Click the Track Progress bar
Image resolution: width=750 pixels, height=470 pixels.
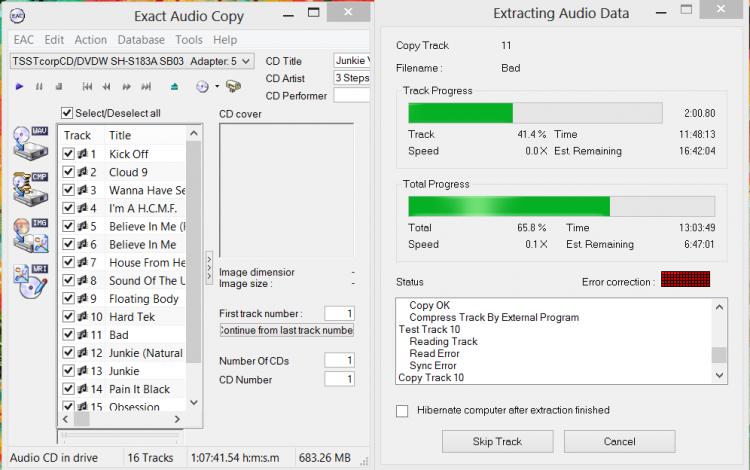click(535, 113)
